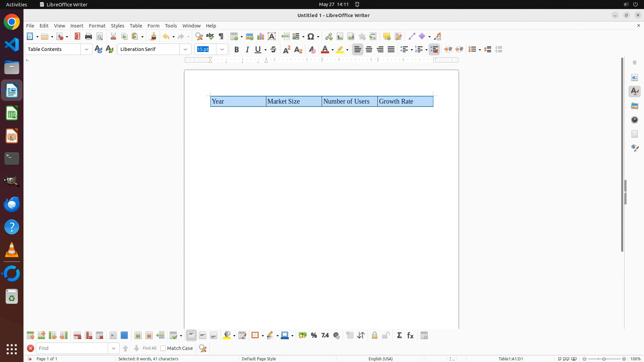Click the Clone Formatting paintbrush icon
Viewport: 644px width, 362px height.
coord(153,36)
